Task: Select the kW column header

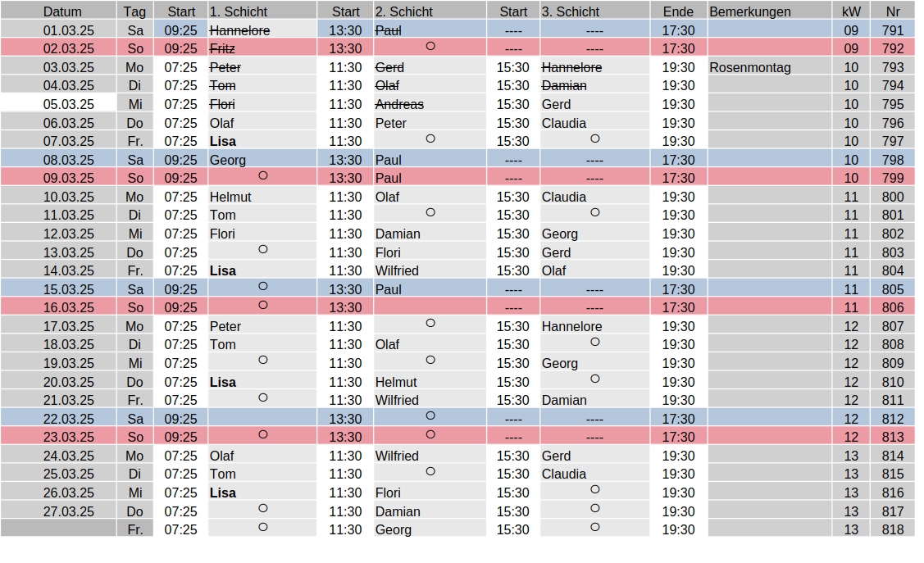Action: pyautogui.click(x=851, y=11)
